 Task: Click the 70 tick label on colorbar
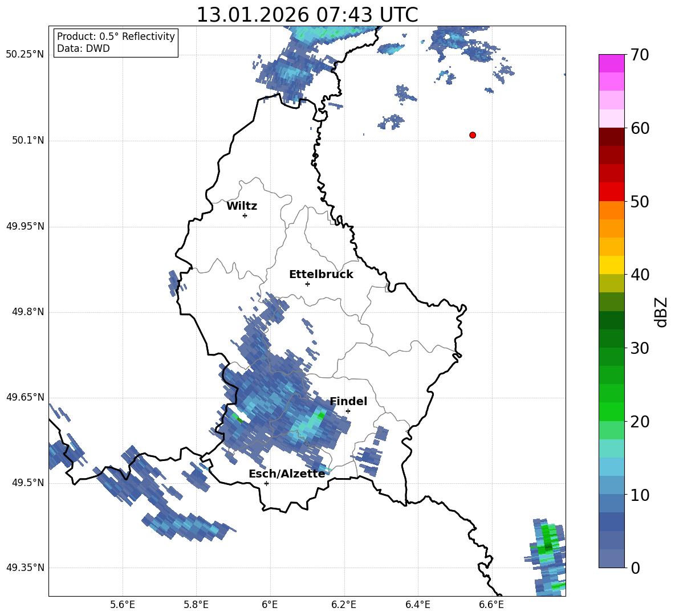click(640, 55)
